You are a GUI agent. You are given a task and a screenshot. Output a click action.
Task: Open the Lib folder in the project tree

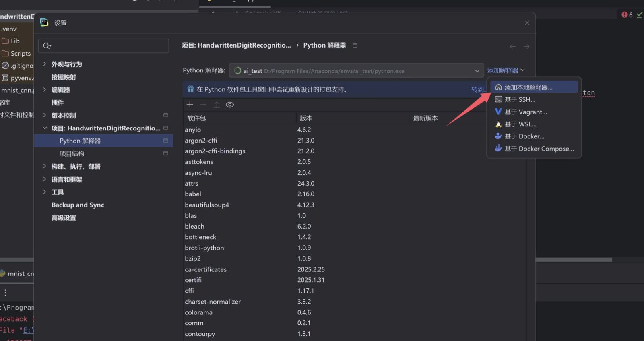click(11, 41)
